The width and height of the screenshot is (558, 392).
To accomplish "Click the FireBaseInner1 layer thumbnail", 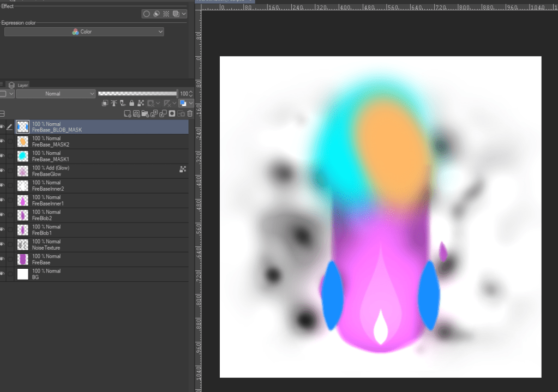I will 23,200.
